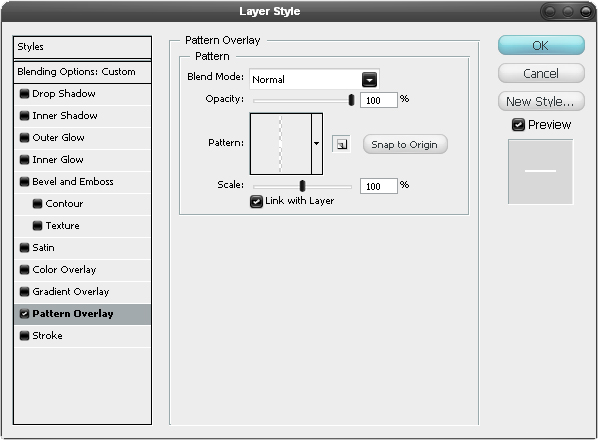Click the pattern preview thumbnail
This screenshot has height=440, width=598.
coord(281,144)
